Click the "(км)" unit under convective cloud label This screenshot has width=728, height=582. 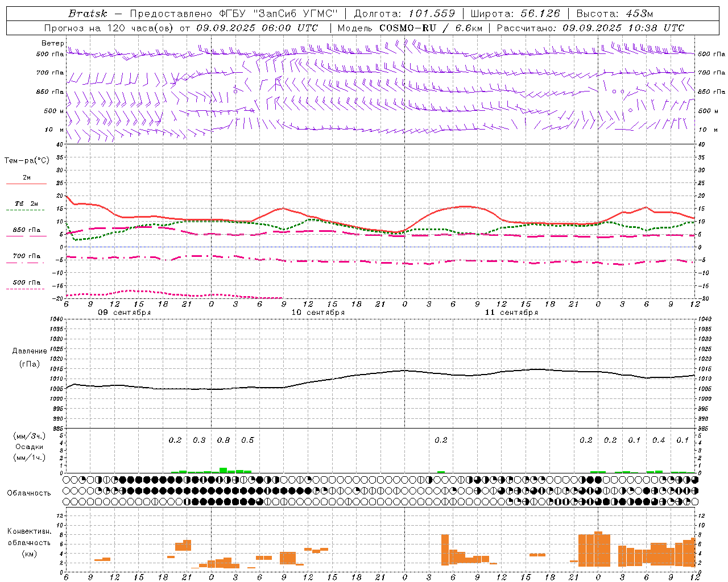30,554
